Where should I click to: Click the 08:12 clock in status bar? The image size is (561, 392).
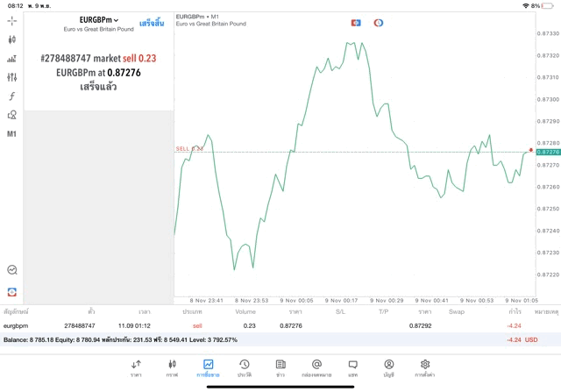point(16,6)
